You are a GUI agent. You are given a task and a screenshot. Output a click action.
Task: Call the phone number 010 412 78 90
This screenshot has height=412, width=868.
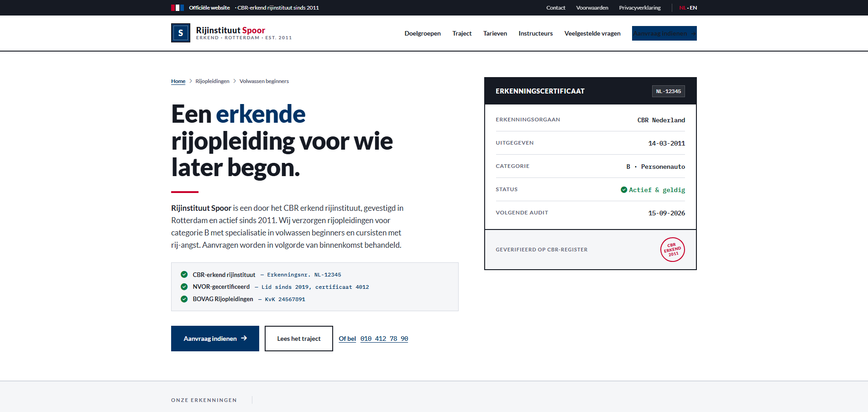coord(384,339)
